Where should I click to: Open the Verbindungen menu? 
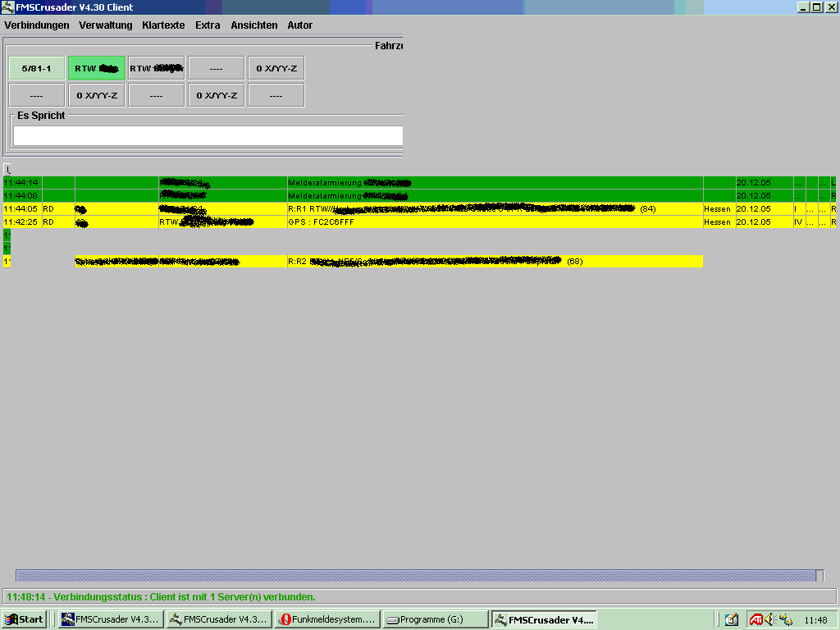click(x=37, y=25)
